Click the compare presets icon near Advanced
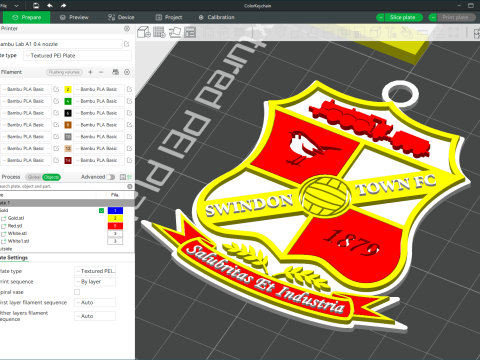480x360 pixels. coord(122,177)
